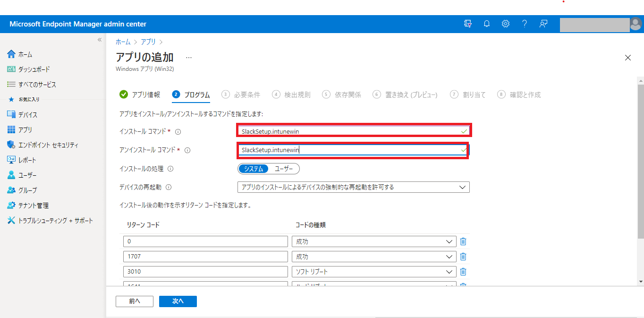Open the notifications bell

click(487, 24)
